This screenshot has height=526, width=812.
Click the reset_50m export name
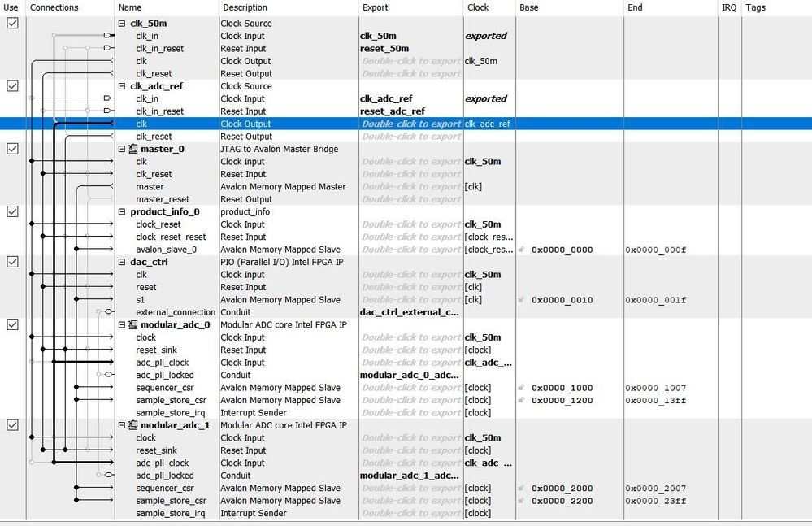tap(384, 48)
